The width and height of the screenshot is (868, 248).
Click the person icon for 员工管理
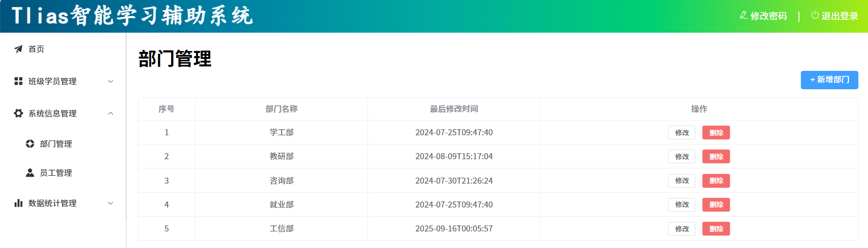pos(30,173)
